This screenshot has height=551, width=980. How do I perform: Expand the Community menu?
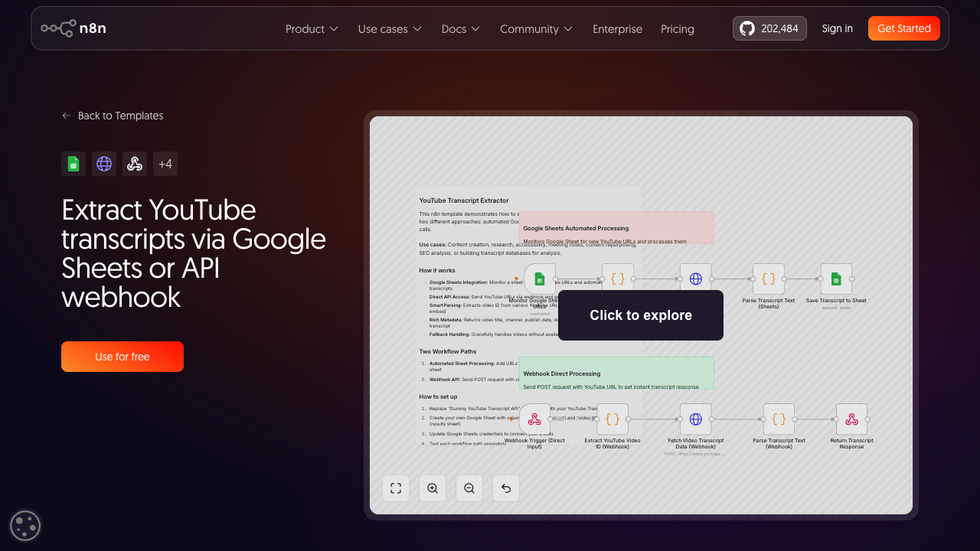click(536, 29)
